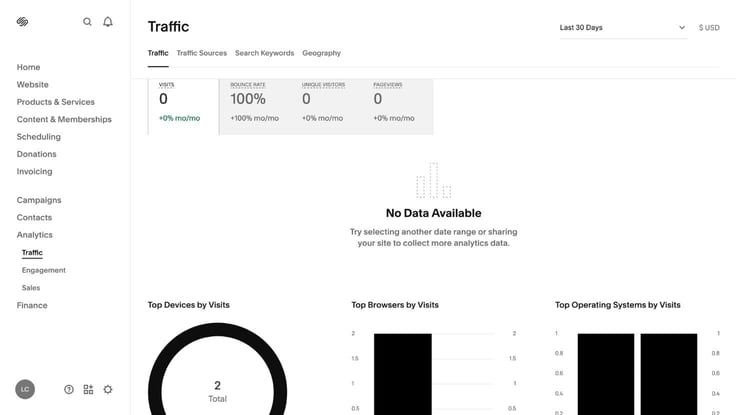The image size is (736, 415).
Task: Click Top Devices by Visits heading
Action: tap(188, 305)
